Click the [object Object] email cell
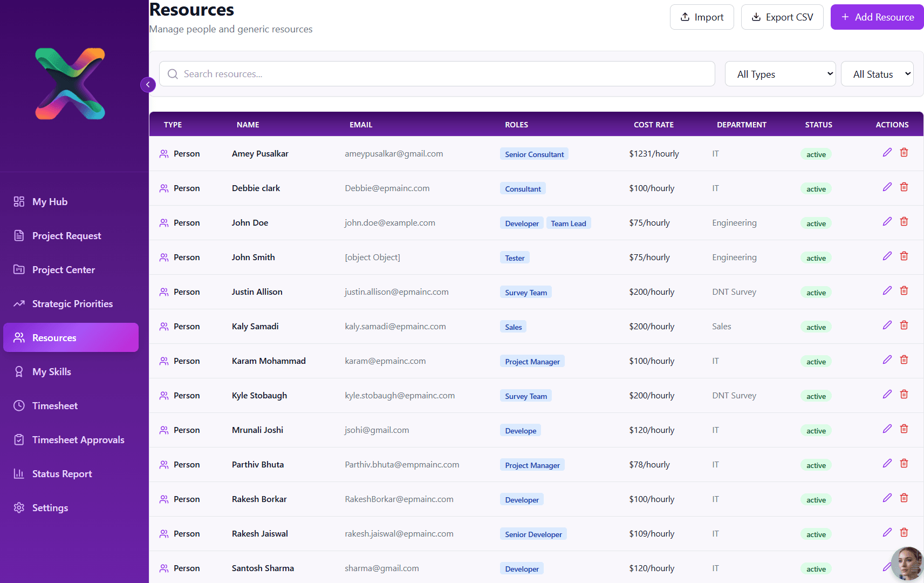 tap(372, 257)
